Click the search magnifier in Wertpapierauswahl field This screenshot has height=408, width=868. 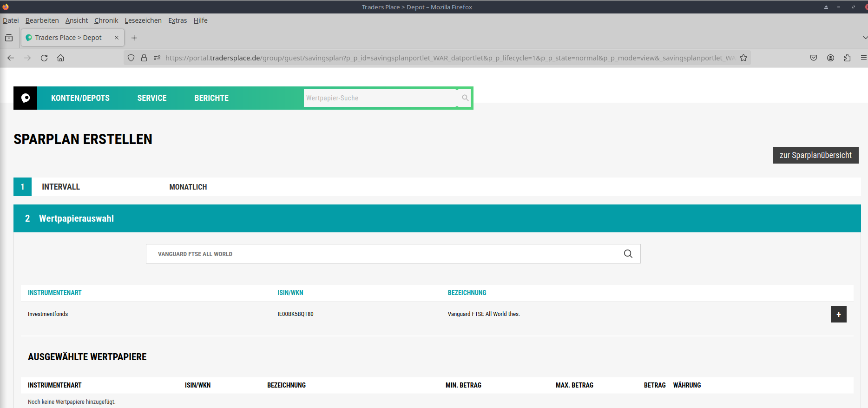point(628,254)
